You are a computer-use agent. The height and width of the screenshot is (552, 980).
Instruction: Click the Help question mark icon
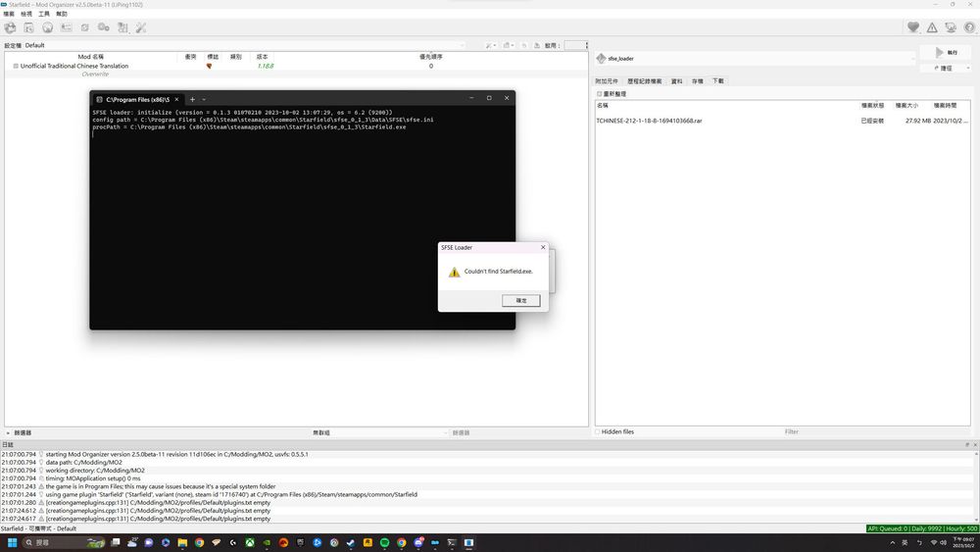coord(968,27)
